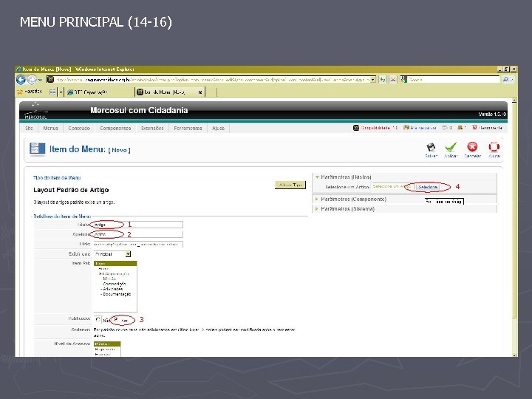Open the Ajuda lifebuoy icon
This screenshot has height=399, width=532.
[x=494, y=147]
